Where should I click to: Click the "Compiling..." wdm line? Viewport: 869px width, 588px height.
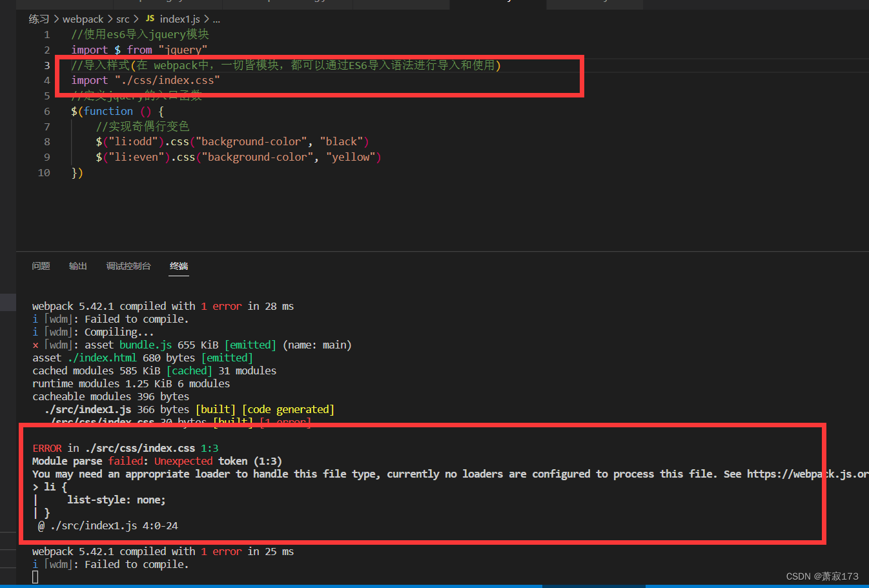pyautogui.click(x=93, y=332)
